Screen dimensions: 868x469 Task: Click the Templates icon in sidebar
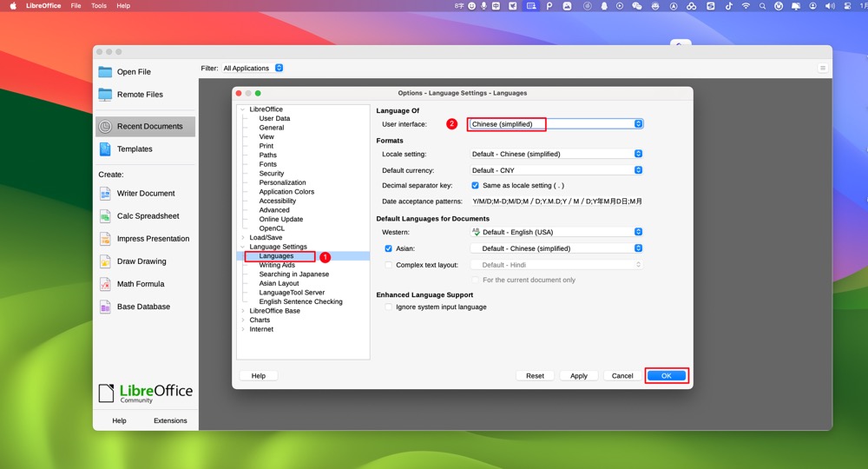point(105,149)
